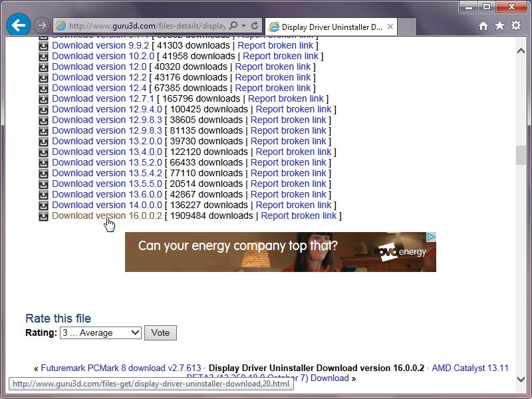Go back with the blue Back arrow button
This screenshot has height=399, width=532.
pyautogui.click(x=19, y=25)
